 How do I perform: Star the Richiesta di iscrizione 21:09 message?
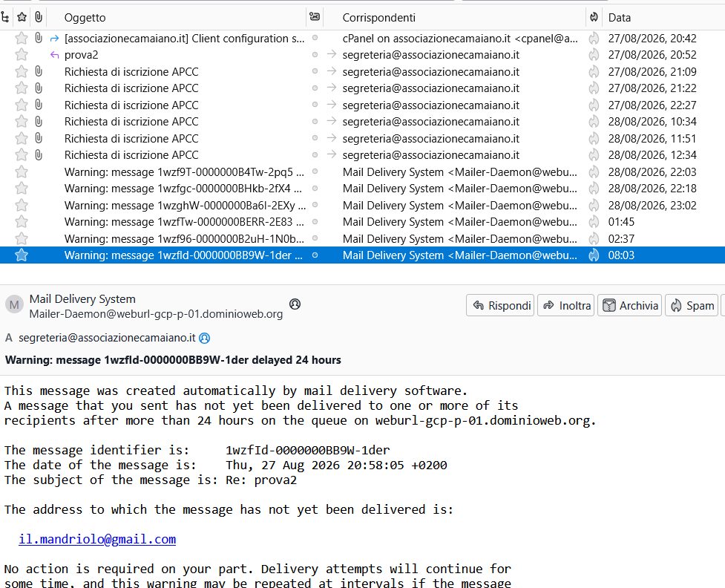pos(22,72)
